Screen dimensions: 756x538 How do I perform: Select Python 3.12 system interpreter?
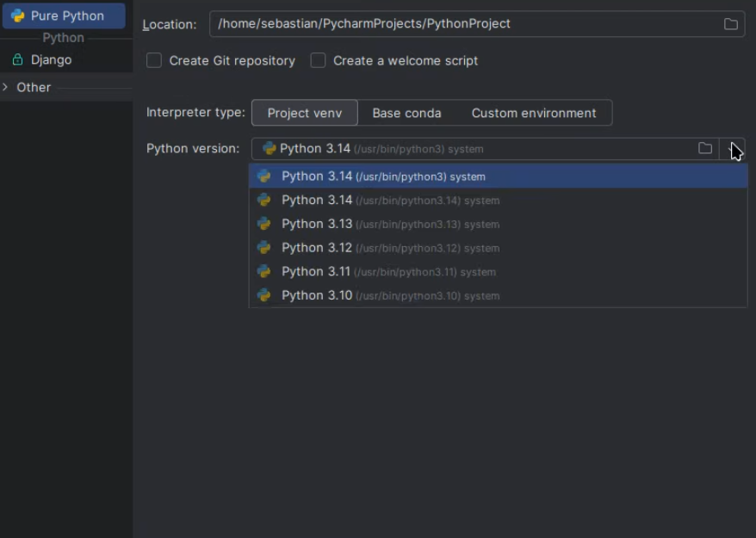[498, 248]
